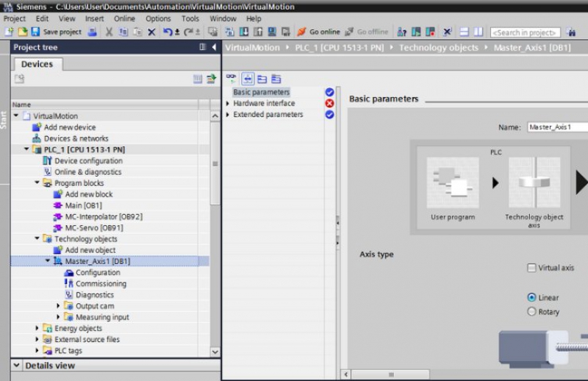Click the Redo arrow icon
The image size is (588, 381).
coord(188,32)
